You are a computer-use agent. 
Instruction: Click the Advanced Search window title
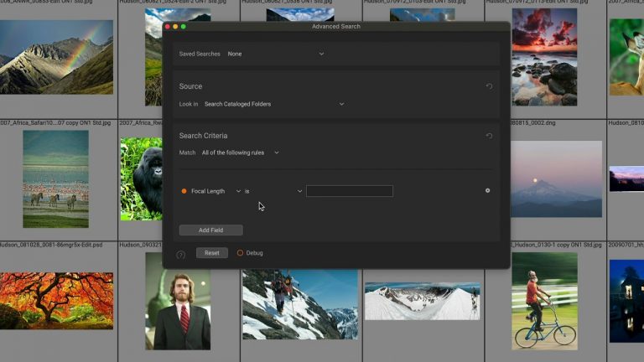click(336, 26)
